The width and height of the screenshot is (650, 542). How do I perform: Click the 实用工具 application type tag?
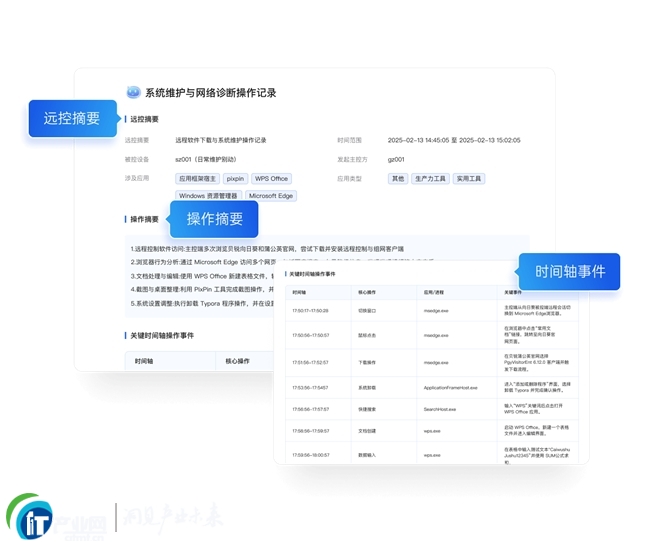[469, 179]
